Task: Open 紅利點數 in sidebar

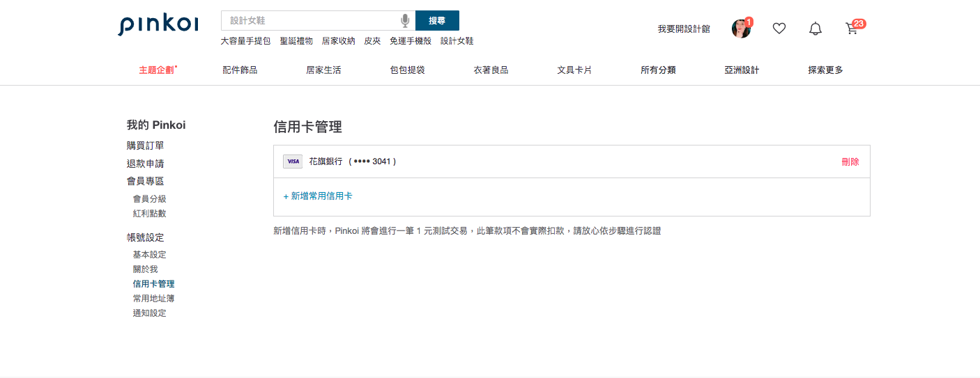Action: tap(149, 214)
